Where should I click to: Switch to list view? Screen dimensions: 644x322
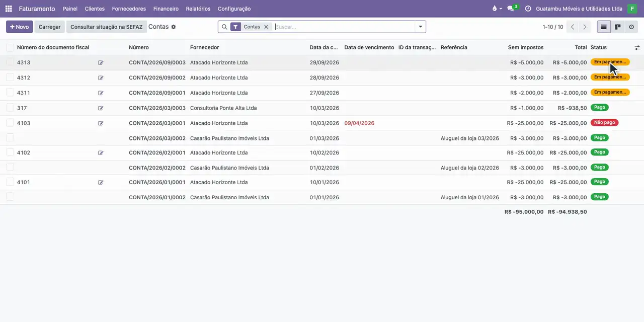click(604, 27)
